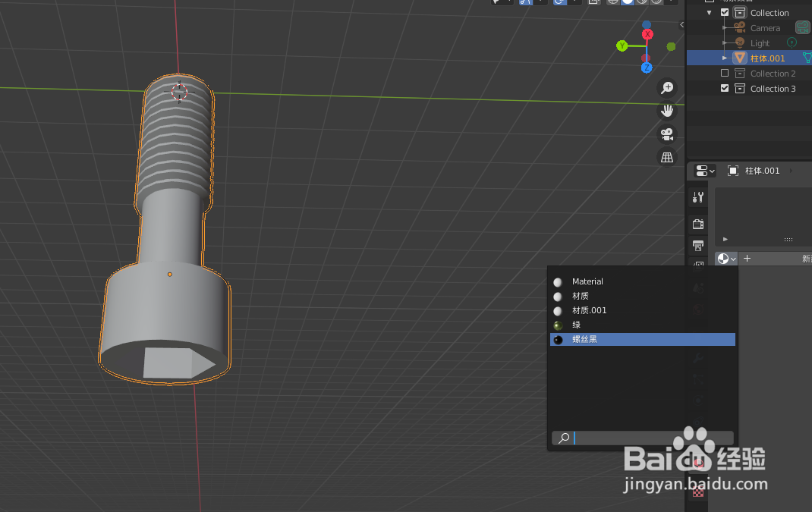Viewport: 812px width, 512px height.
Task: Click the object icon before 柱体.001 in properties header
Action: pos(733,171)
